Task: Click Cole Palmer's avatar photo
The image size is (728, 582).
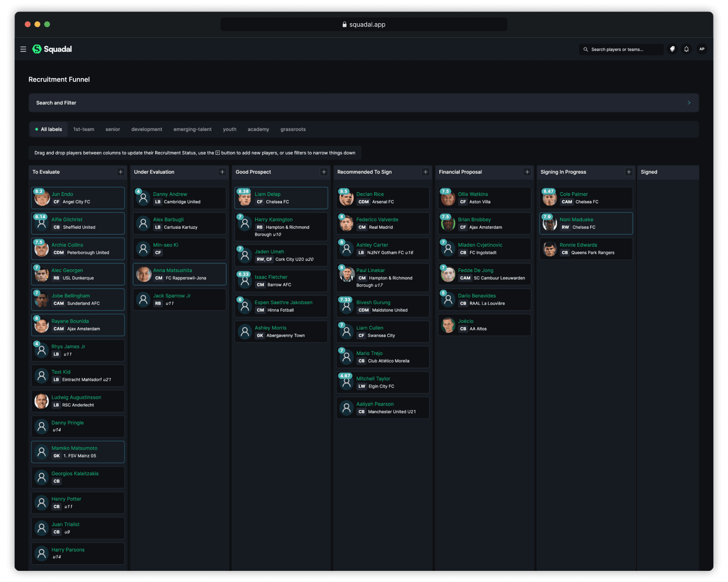Action: click(x=550, y=198)
